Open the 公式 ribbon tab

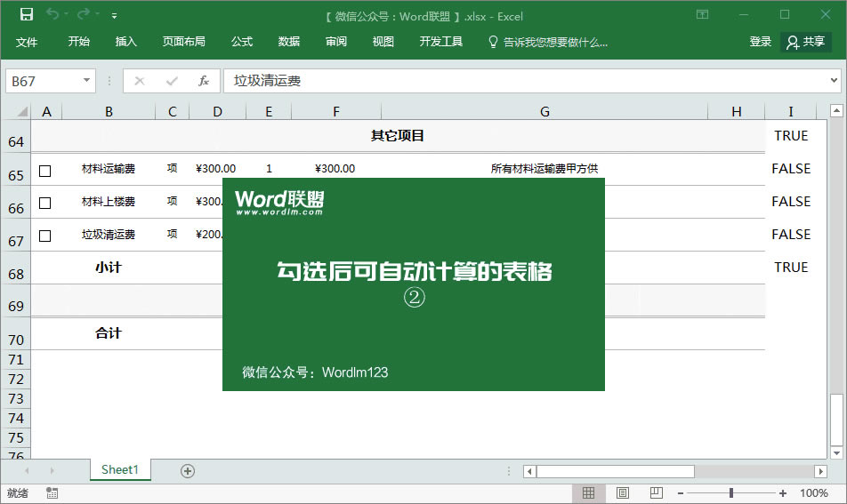click(242, 42)
